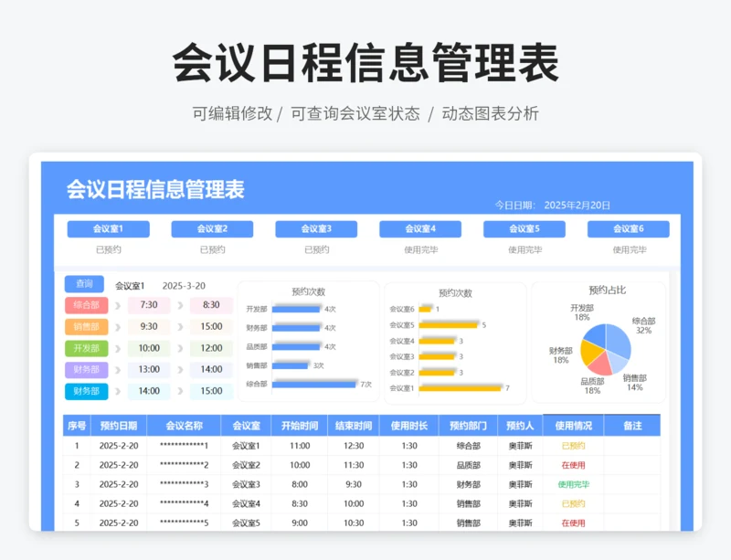Click the 今日日期 2025年2月20日 text
This screenshot has height=560, width=731.
(x=553, y=206)
